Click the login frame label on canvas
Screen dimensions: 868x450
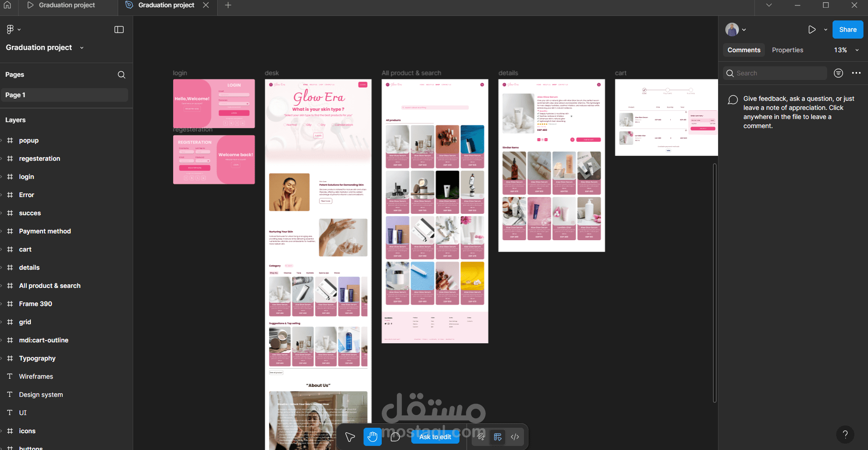click(x=180, y=73)
